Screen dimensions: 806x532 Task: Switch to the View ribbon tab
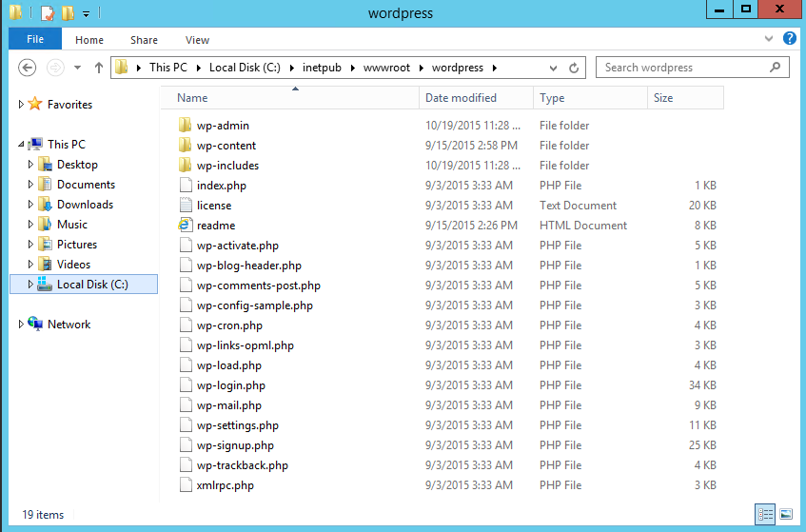click(x=197, y=40)
